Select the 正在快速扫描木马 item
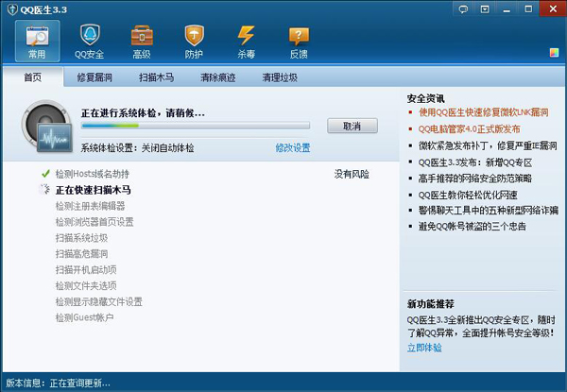This screenshot has height=392, width=567. coord(93,190)
